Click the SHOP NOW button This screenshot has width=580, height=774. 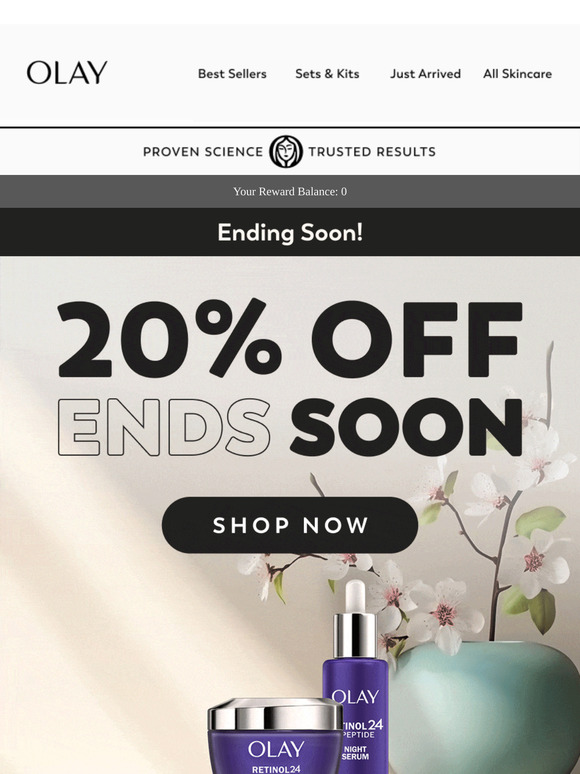click(290, 525)
